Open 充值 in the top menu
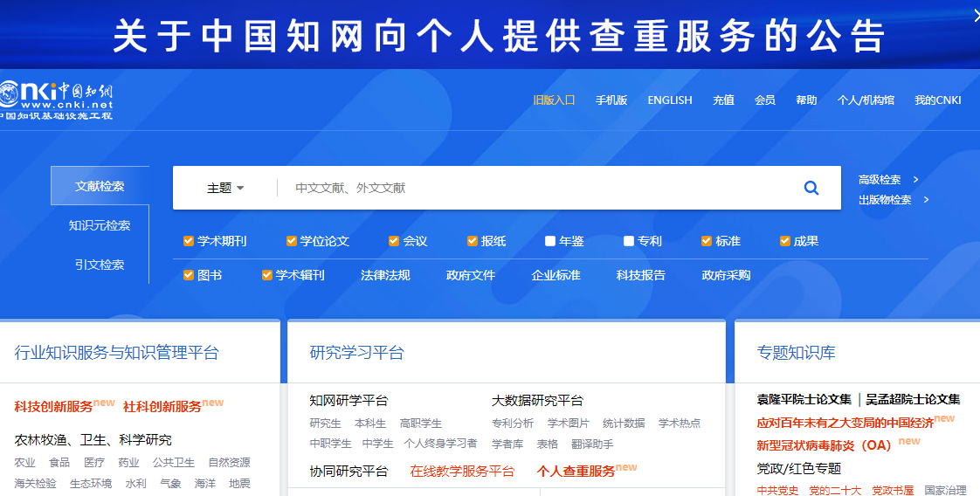This screenshot has width=980, height=496. click(x=723, y=100)
